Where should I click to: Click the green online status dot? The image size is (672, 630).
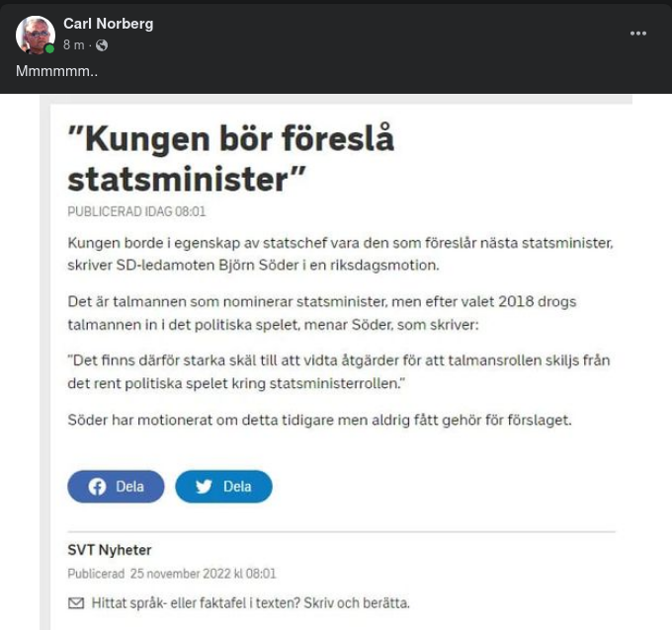(49, 48)
